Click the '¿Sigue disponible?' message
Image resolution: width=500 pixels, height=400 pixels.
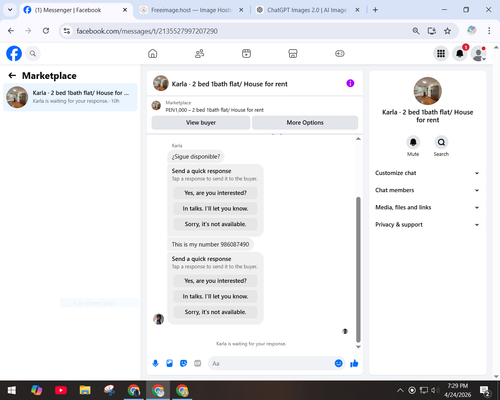(196, 157)
